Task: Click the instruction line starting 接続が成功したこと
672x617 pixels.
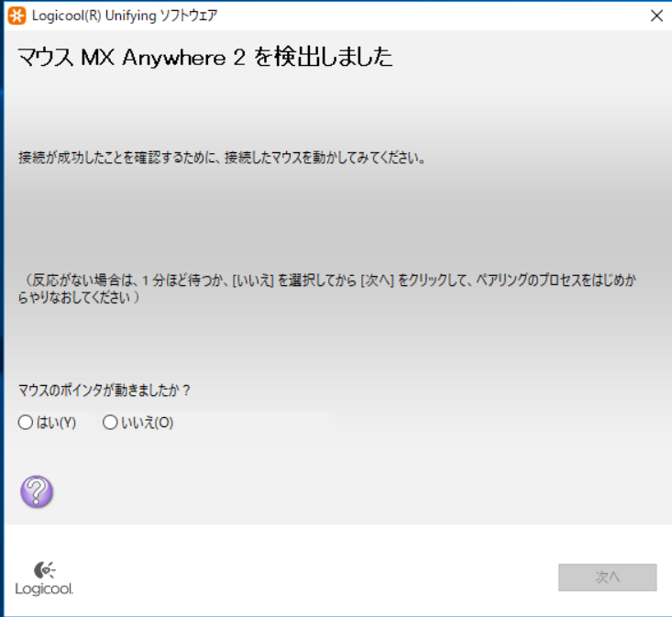Action: click(x=222, y=158)
